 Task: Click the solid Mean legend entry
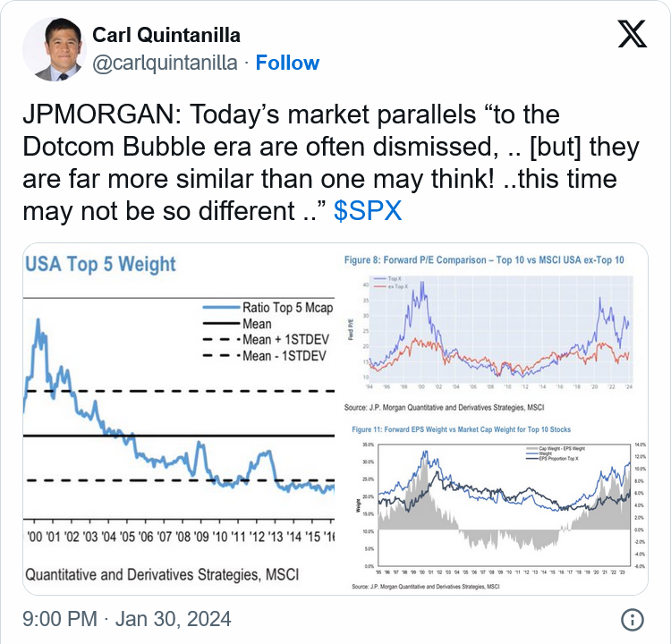pos(237,324)
